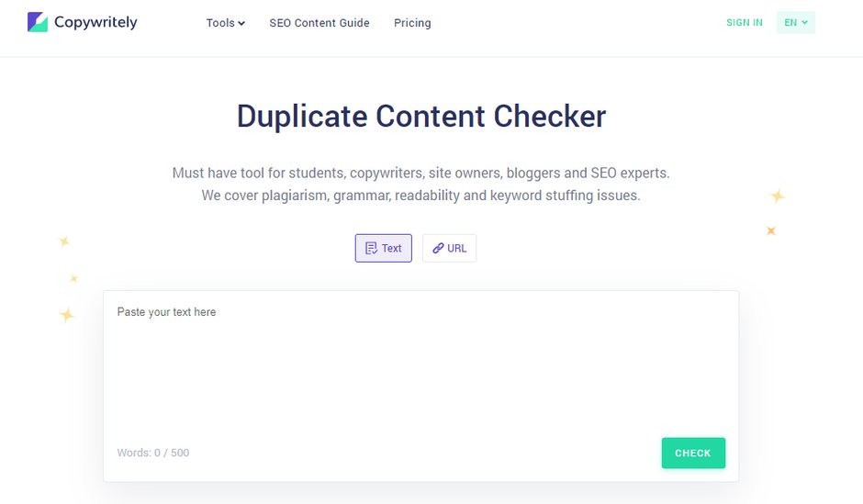Click the chevron next to Tools
The height and width of the screenshot is (504, 863).
tap(241, 23)
